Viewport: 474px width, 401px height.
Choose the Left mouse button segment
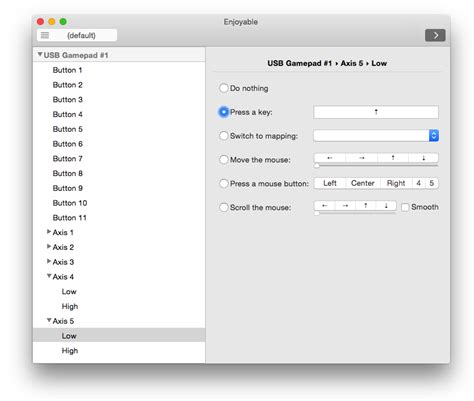330,183
